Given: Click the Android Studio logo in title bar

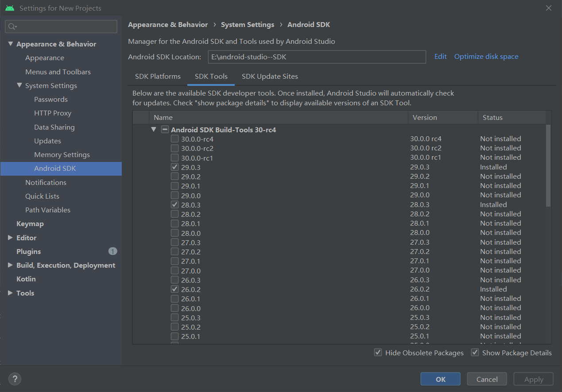Looking at the screenshot, I should (x=10, y=8).
